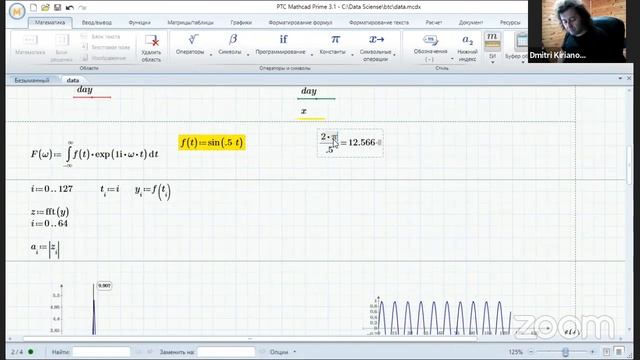The height and width of the screenshot is (360, 640).
Task: Click the z:=fft(y) expression
Action: pyautogui.click(x=50, y=211)
